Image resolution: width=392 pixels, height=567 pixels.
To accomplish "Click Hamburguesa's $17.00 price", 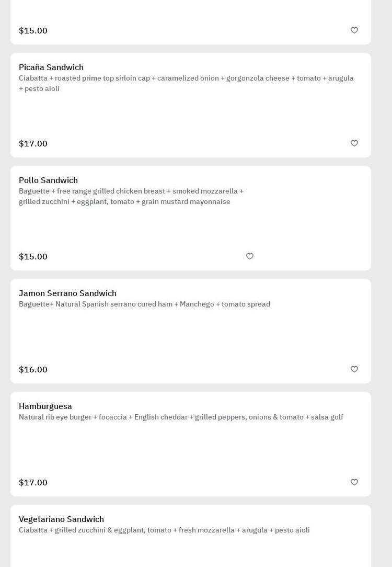I will click(x=33, y=483).
